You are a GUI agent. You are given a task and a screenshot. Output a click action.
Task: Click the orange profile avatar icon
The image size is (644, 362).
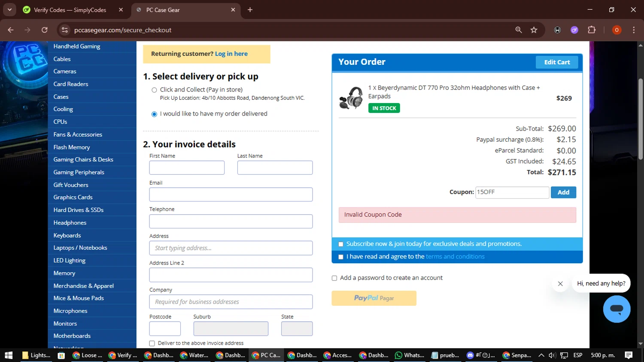point(617,30)
